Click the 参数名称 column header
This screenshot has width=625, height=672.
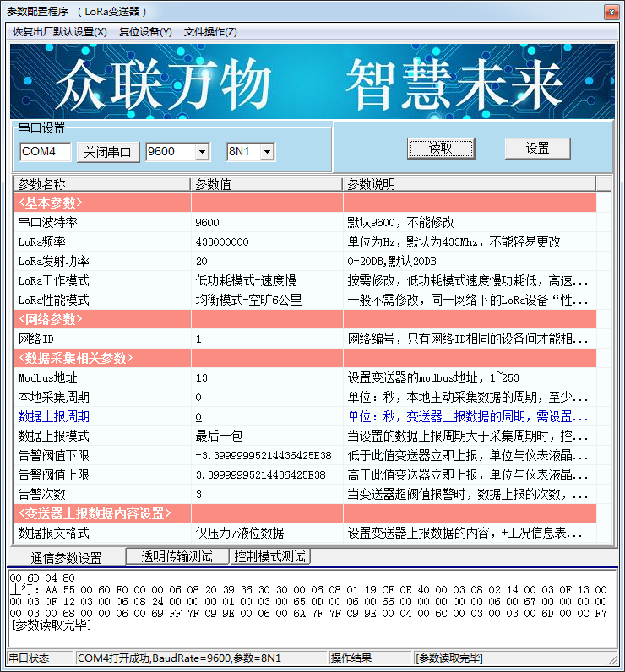[101, 184]
